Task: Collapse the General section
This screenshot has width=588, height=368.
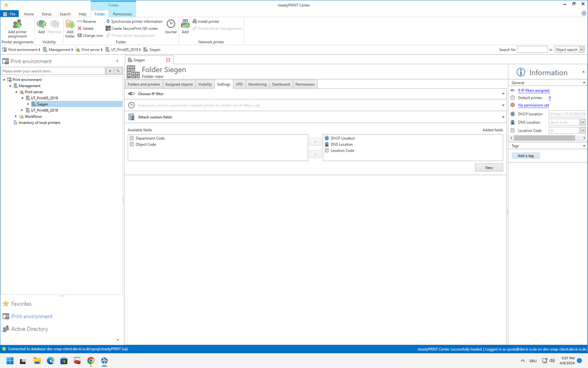Action: click(584, 83)
